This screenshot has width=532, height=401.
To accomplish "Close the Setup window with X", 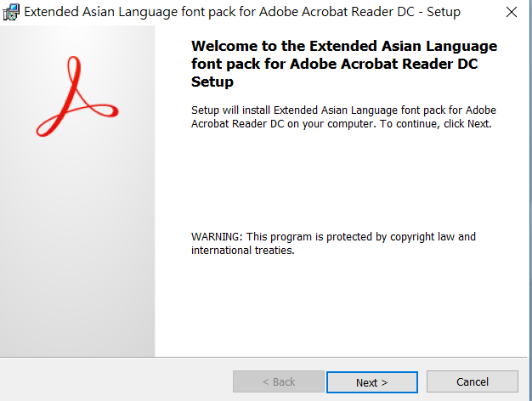I will 511,12.
